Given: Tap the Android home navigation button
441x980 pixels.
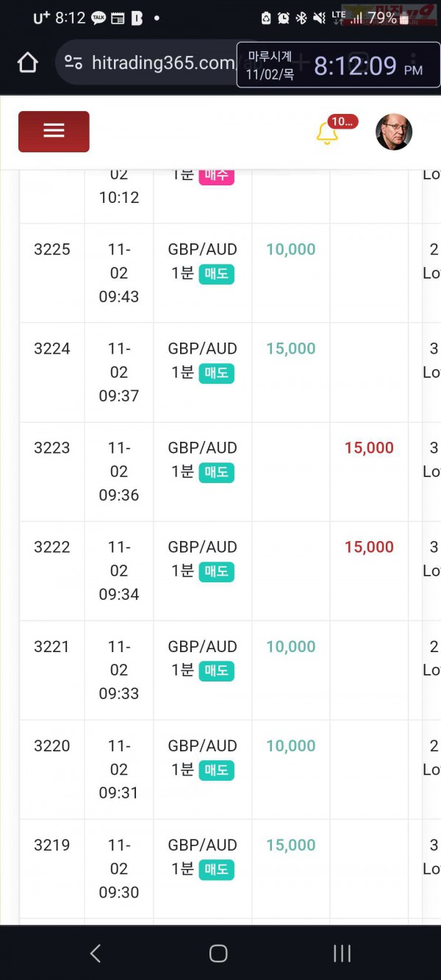Looking at the screenshot, I should click(x=218, y=954).
